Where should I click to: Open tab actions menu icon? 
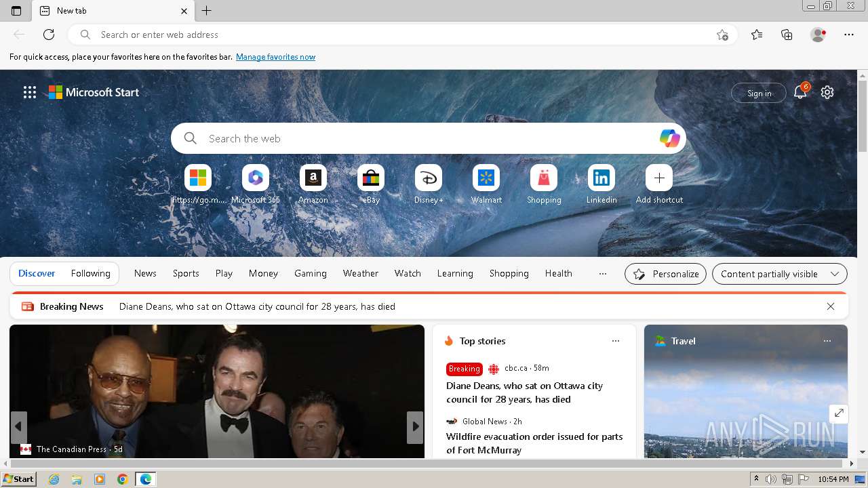coord(16,11)
